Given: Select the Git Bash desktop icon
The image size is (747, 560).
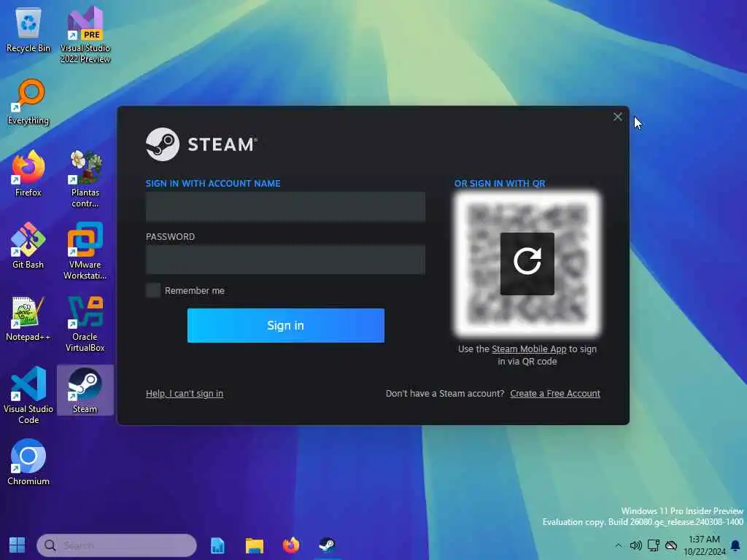Looking at the screenshot, I should pos(28,246).
